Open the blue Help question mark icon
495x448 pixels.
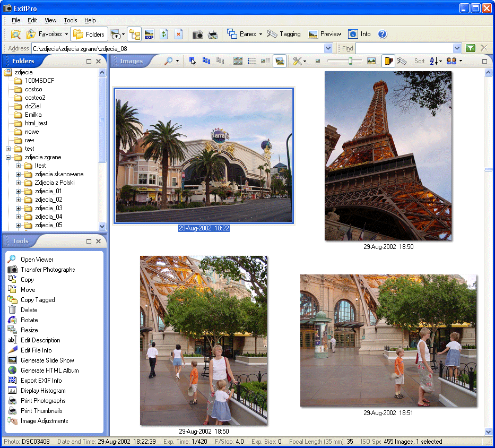pos(383,34)
